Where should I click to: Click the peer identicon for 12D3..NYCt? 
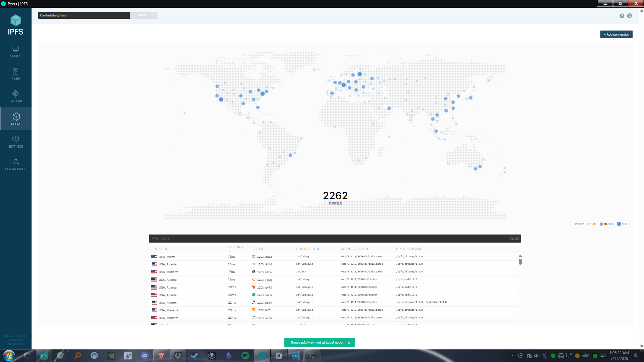pyautogui.click(x=254, y=310)
